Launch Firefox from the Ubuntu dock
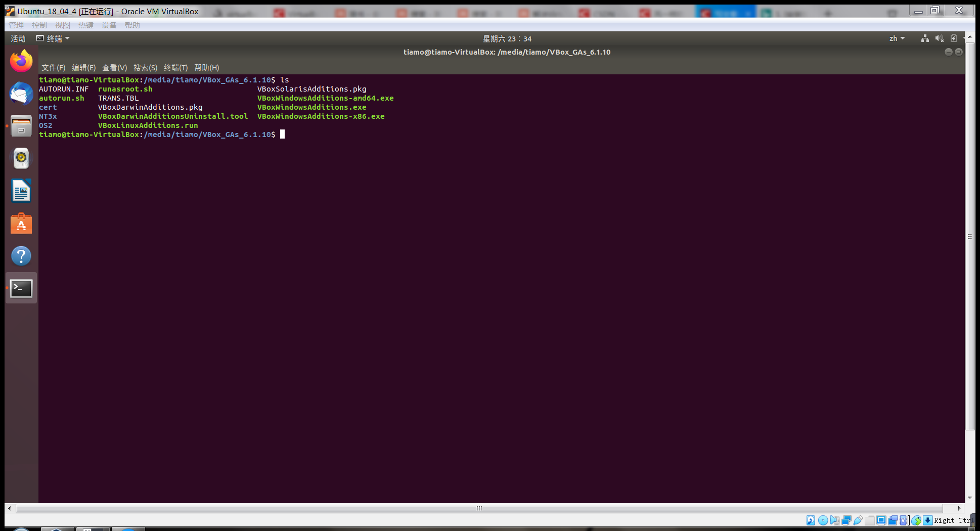The width and height of the screenshot is (980, 531). click(x=21, y=61)
